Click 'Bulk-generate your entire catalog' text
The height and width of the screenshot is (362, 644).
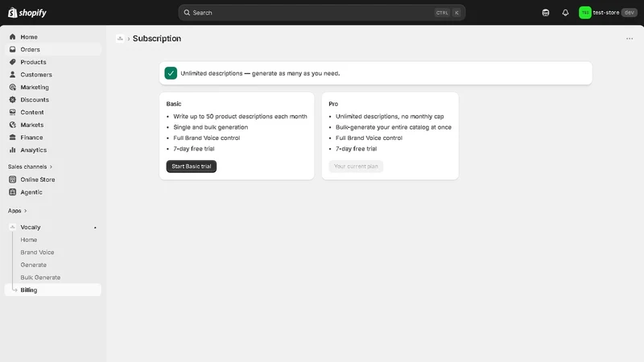pyautogui.click(x=394, y=127)
